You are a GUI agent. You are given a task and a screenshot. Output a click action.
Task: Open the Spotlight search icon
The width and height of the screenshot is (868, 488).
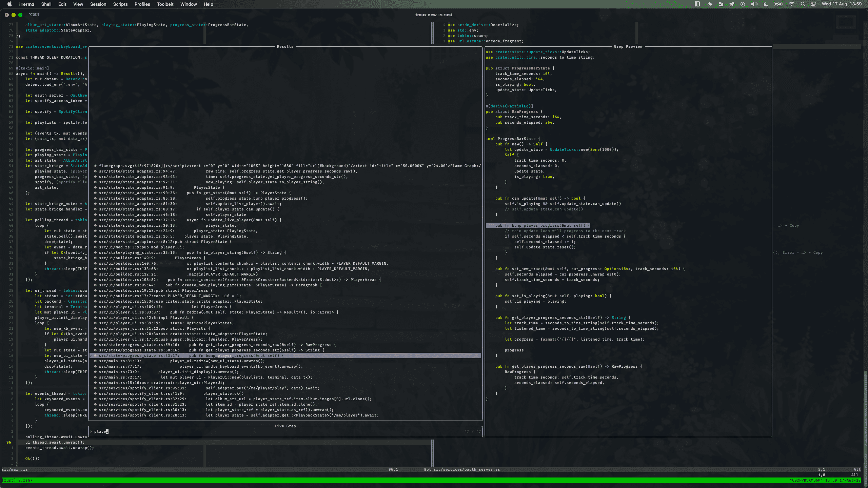[803, 4]
